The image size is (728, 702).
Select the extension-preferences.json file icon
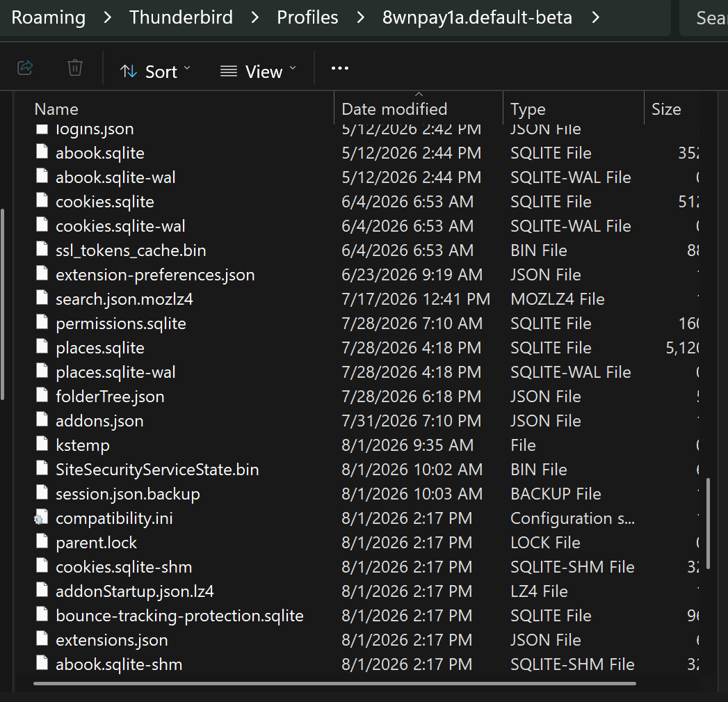(42, 273)
